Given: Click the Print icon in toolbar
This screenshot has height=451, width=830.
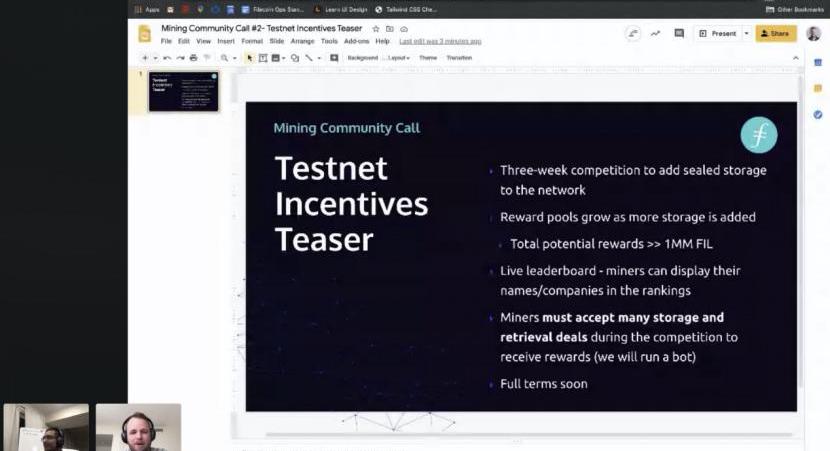Looking at the screenshot, I should [193, 58].
